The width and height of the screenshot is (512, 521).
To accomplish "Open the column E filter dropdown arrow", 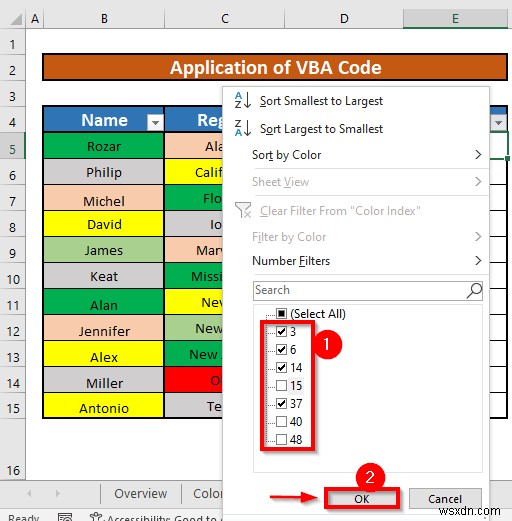I will (x=498, y=122).
